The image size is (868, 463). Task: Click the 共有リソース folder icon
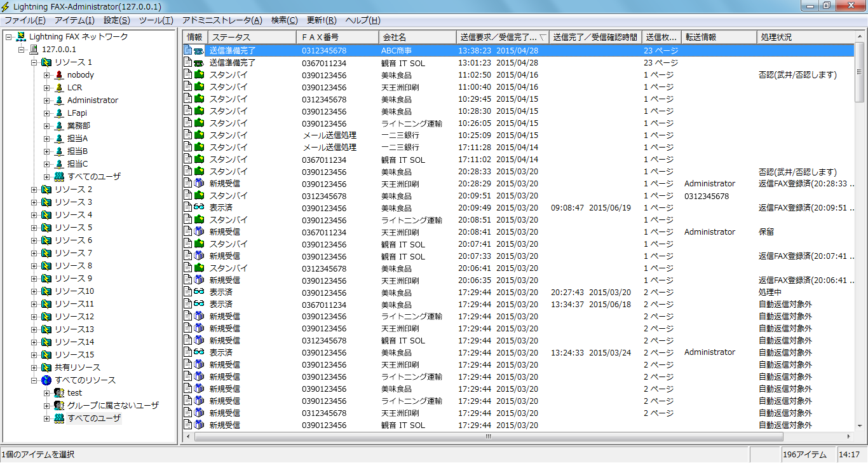click(46, 368)
